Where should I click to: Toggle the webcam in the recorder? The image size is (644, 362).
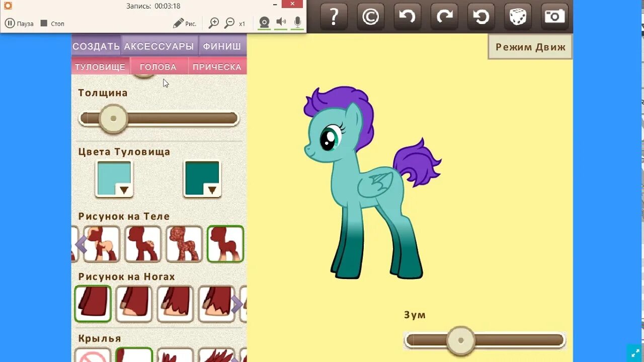pos(264,23)
